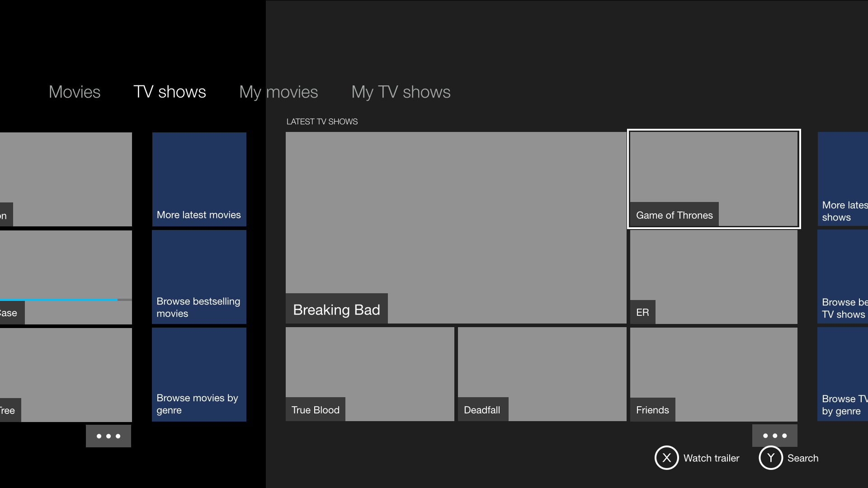Screen dimensions: 868x488
Task: Select the Game of Thrones tile
Action: pyautogui.click(x=714, y=179)
